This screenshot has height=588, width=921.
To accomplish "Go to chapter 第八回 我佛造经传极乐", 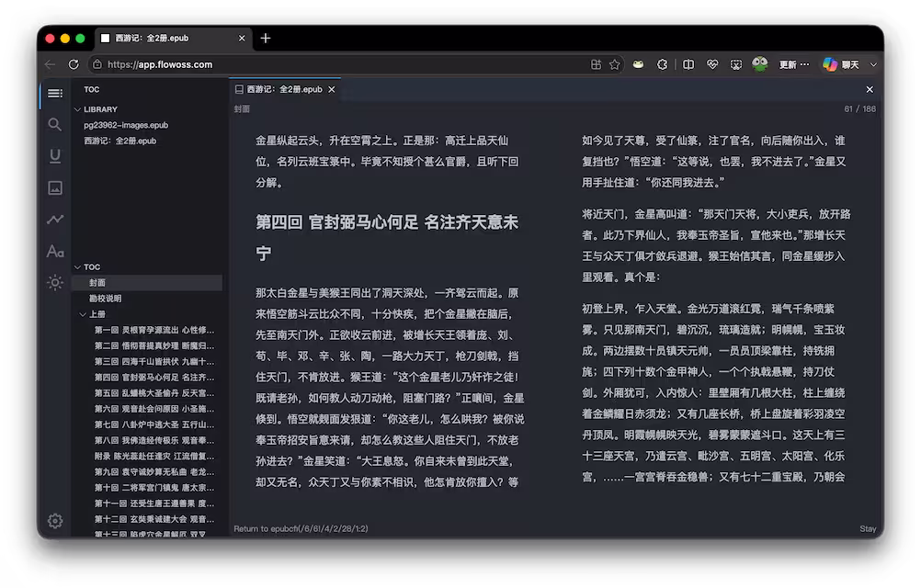I will pyautogui.click(x=154, y=440).
